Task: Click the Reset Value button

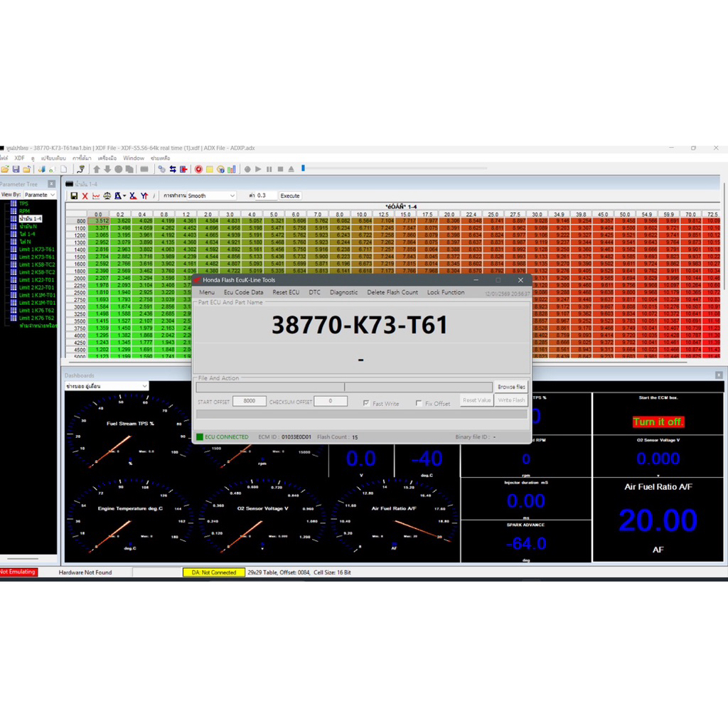Action: point(476,400)
